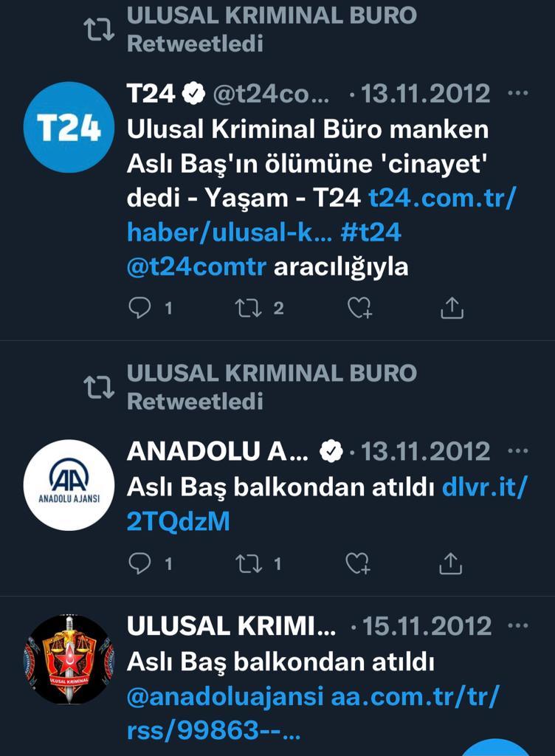Open T24 profile picture
This screenshot has height=756, width=555.
pyautogui.click(x=69, y=128)
